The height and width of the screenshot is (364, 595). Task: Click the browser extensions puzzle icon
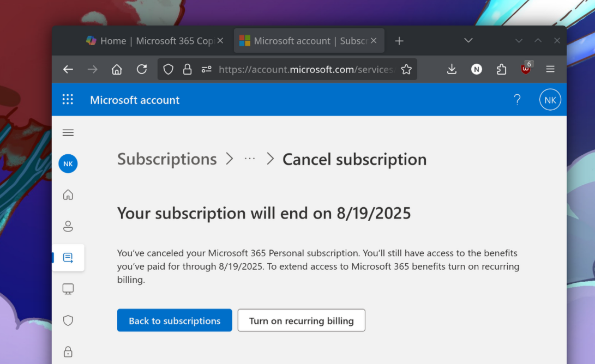click(x=501, y=69)
